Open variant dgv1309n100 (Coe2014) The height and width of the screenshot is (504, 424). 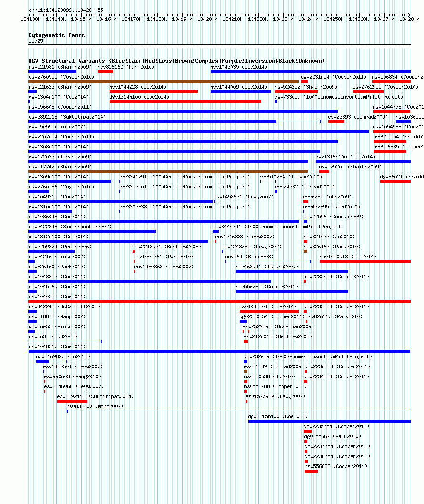pos(59,177)
